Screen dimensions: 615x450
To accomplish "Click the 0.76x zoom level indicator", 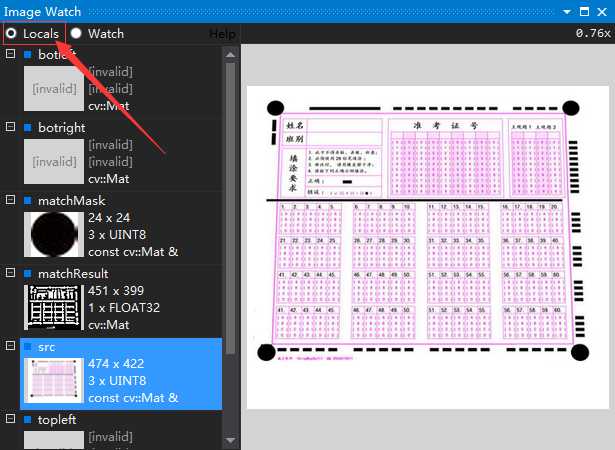I will 593,33.
